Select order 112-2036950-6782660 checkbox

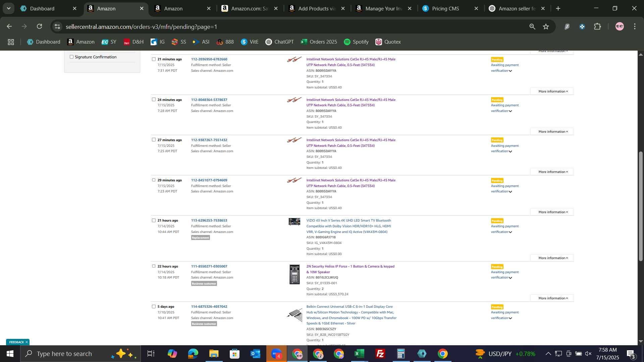tap(154, 59)
